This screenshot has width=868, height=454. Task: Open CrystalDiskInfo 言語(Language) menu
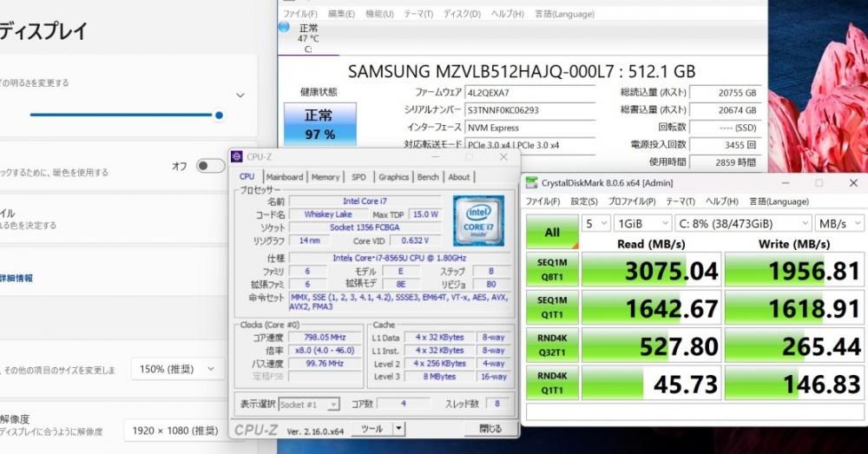[564, 14]
